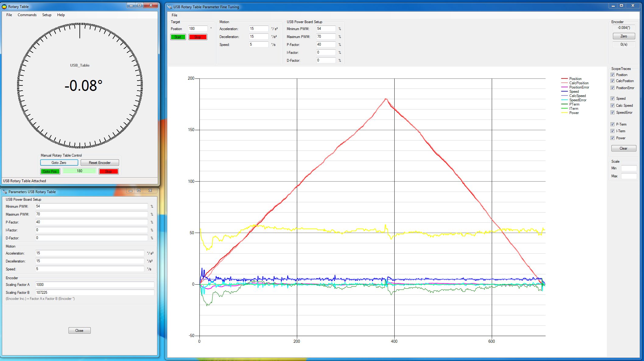Click the Scale Max input field
The image size is (644, 361).
pyautogui.click(x=629, y=176)
